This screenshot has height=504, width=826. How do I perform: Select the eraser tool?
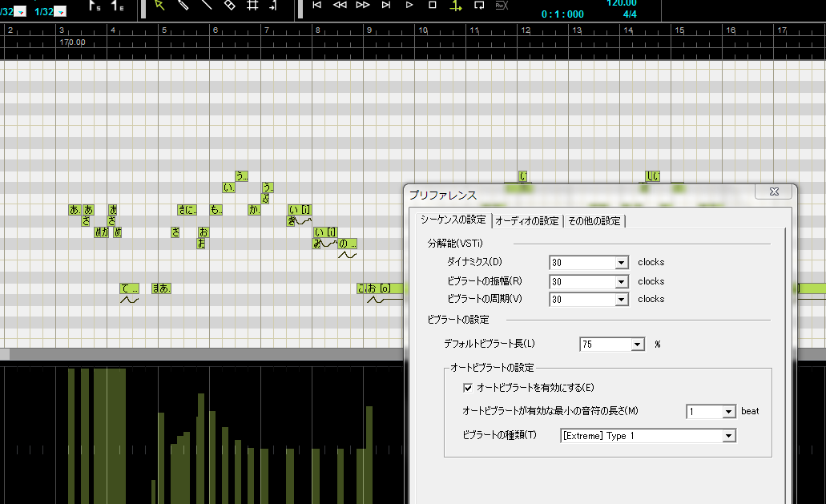pos(230,6)
